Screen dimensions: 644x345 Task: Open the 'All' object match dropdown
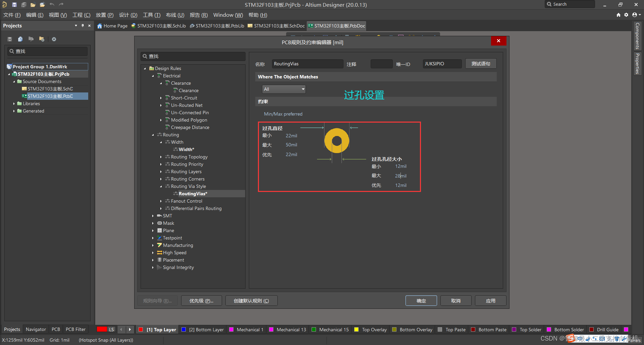(x=284, y=89)
